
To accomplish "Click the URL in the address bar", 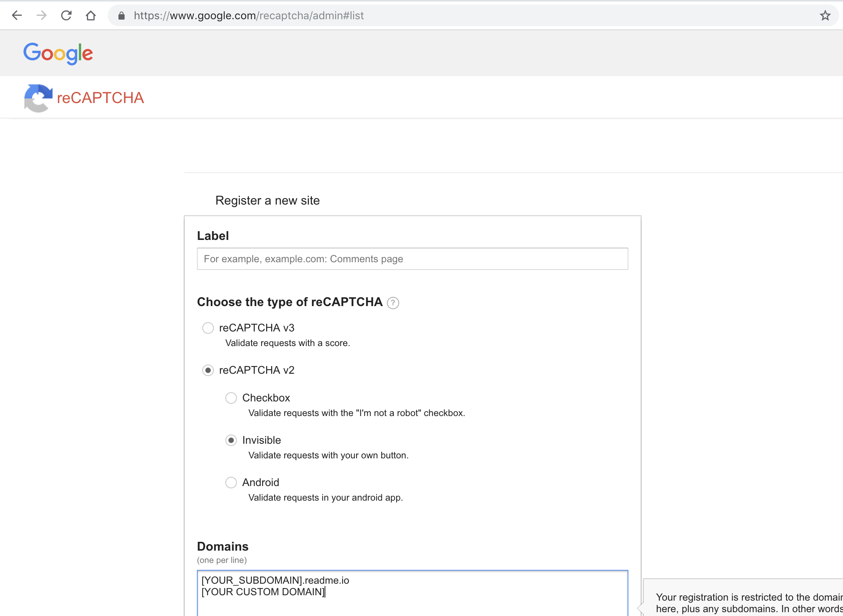I will click(248, 16).
